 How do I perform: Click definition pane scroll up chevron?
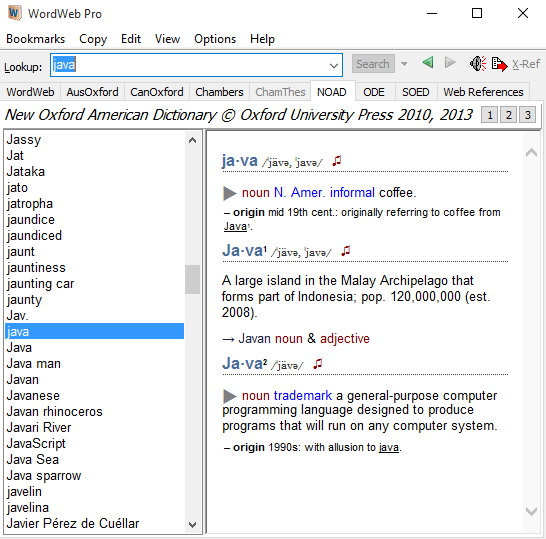[531, 153]
